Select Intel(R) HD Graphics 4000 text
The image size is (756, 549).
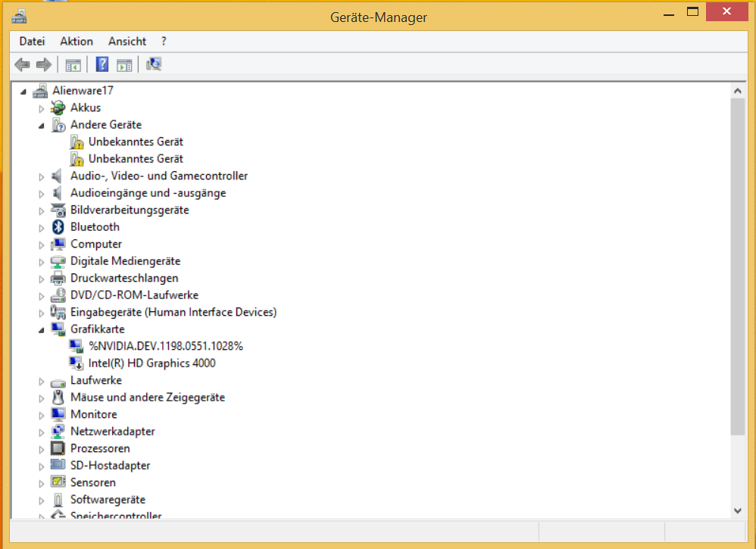click(x=152, y=363)
